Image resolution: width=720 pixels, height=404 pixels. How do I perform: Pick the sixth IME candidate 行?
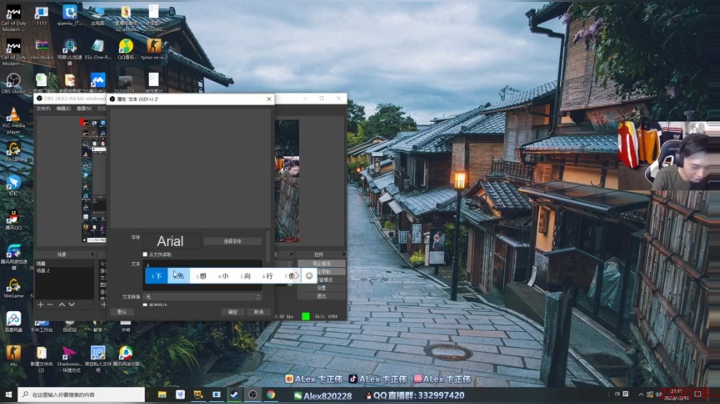point(267,276)
